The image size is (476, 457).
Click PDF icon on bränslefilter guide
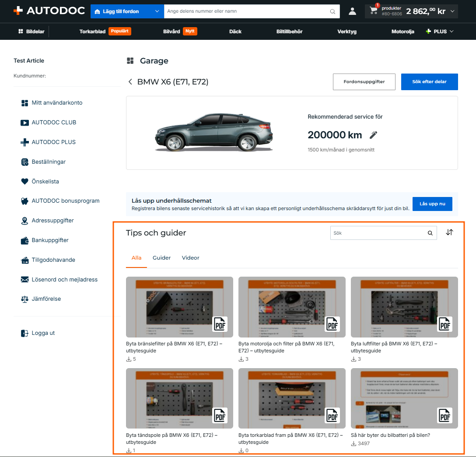[220, 324]
